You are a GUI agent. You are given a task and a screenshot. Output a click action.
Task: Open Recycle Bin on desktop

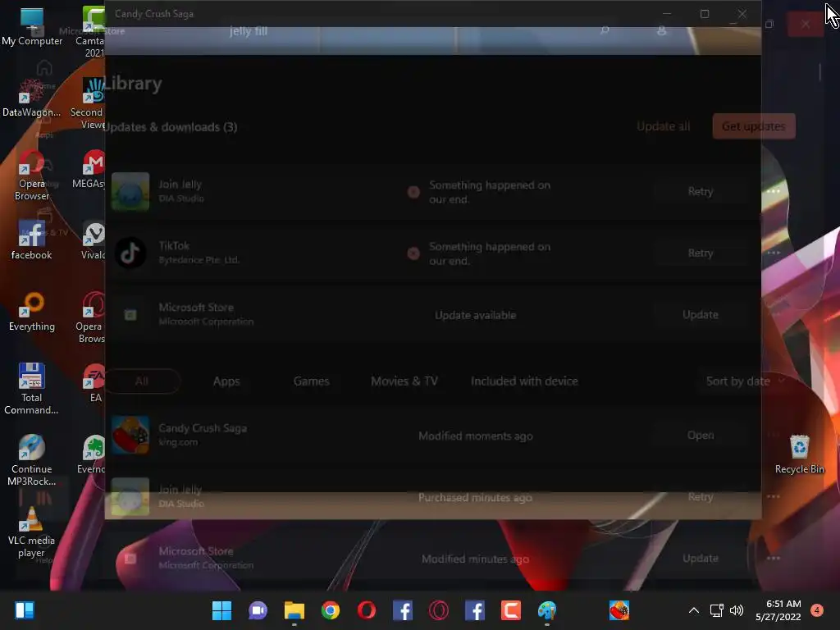tap(799, 454)
